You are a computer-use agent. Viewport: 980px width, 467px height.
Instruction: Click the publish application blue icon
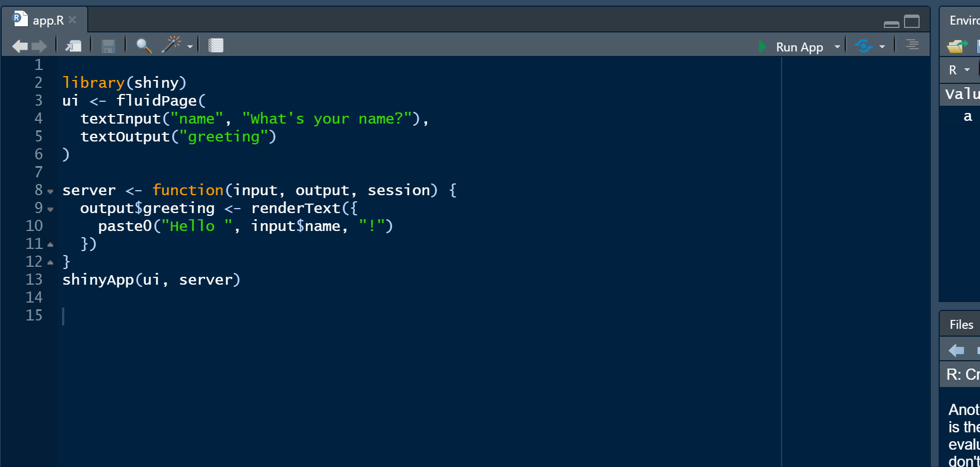(864, 46)
